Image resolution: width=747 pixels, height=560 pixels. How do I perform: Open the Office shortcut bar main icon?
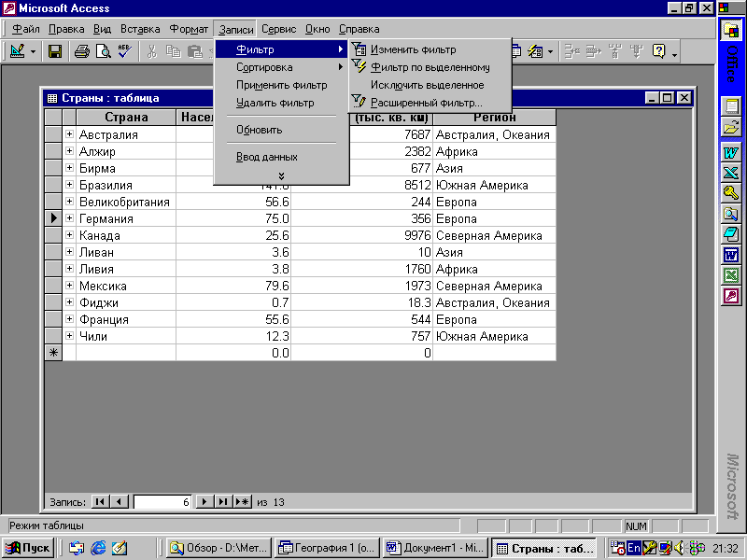coord(731,31)
